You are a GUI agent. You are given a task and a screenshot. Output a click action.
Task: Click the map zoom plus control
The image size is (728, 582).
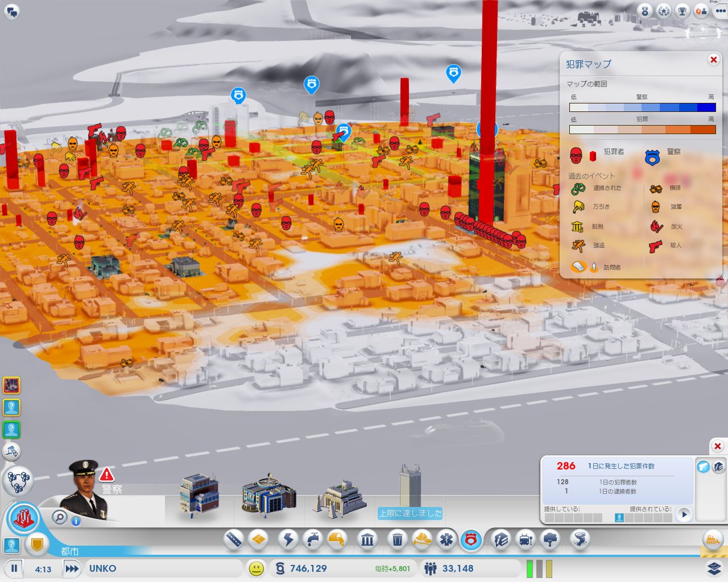(x=703, y=28)
